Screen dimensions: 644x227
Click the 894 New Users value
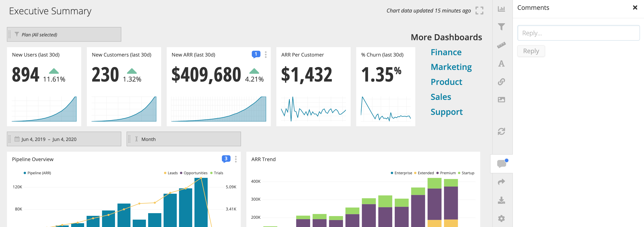26,74
